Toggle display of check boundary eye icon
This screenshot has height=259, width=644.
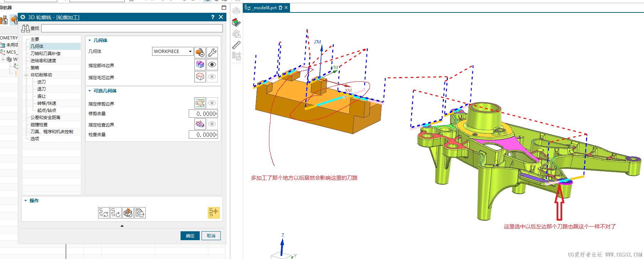point(212,124)
